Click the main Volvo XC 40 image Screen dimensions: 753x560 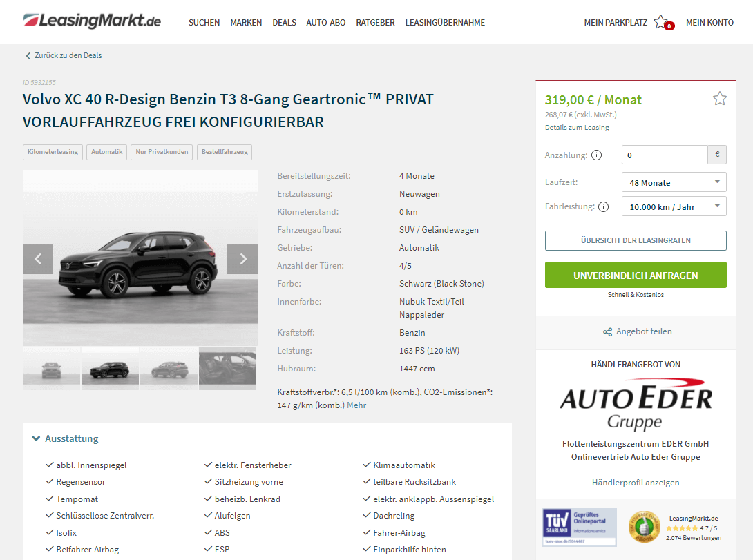[x=140, y=258]
